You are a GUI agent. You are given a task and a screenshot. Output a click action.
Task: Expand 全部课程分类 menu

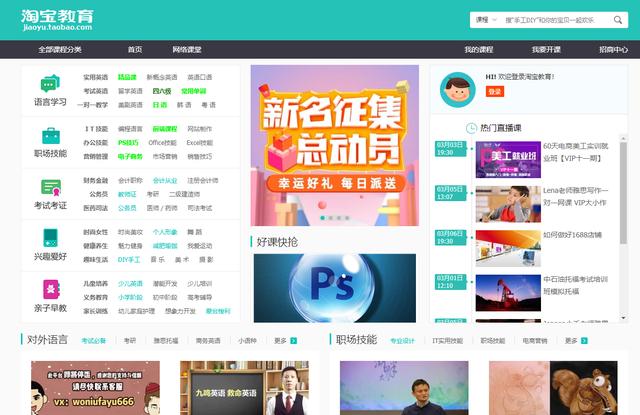[x=60, y=49]
